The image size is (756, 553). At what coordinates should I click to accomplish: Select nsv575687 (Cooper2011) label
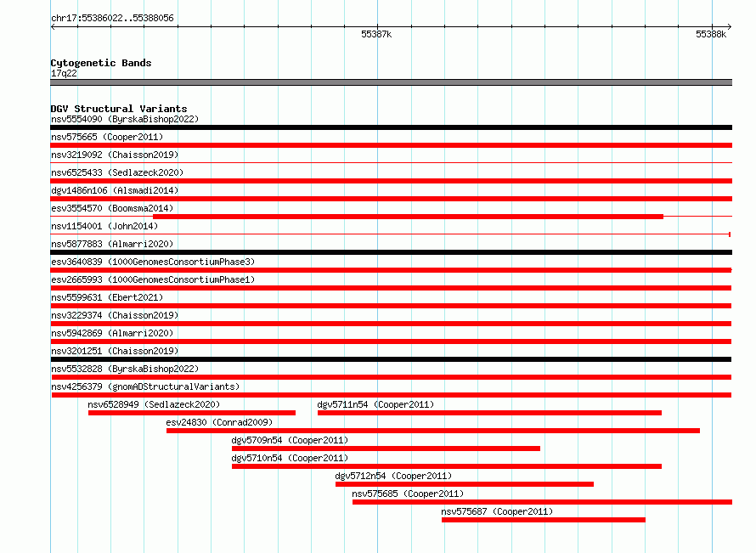(x=497, y=511)
